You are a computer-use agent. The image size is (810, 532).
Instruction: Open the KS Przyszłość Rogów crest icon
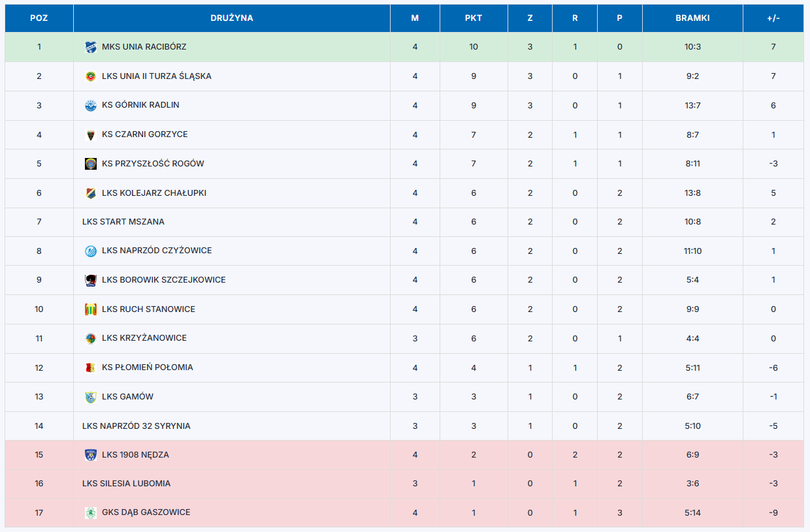click(91, 164)
